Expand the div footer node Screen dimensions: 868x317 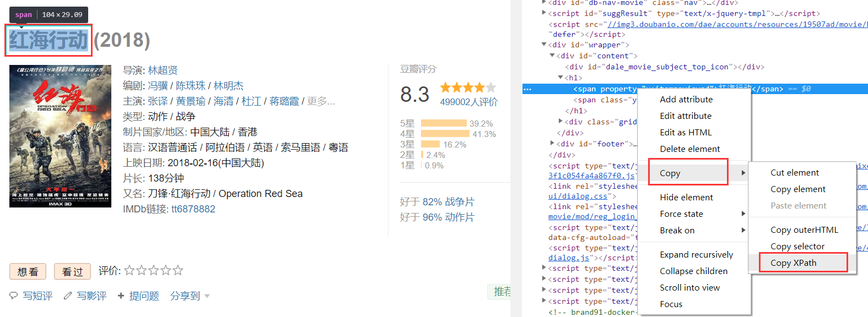point(552,143)
